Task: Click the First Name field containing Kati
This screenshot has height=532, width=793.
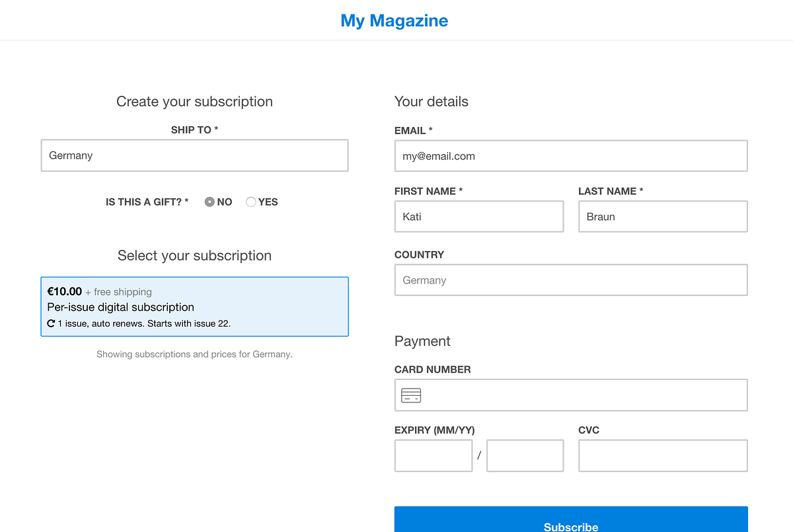Action: point(479,217)
